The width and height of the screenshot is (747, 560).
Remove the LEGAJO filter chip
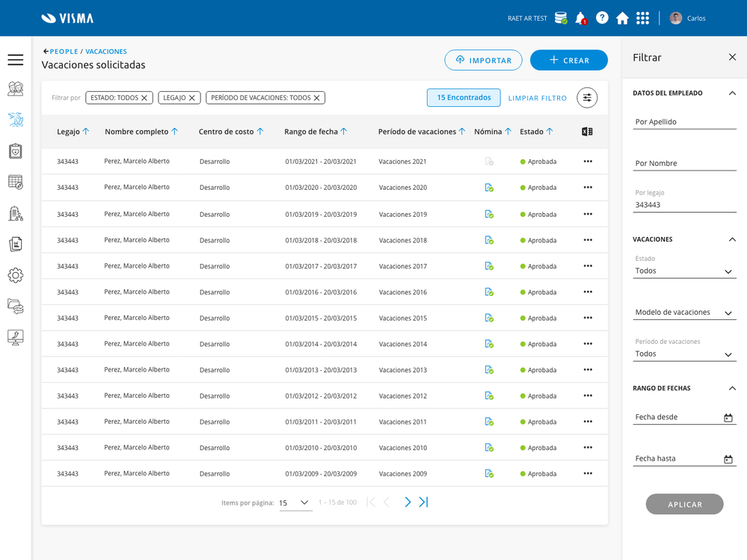point(192,98)
